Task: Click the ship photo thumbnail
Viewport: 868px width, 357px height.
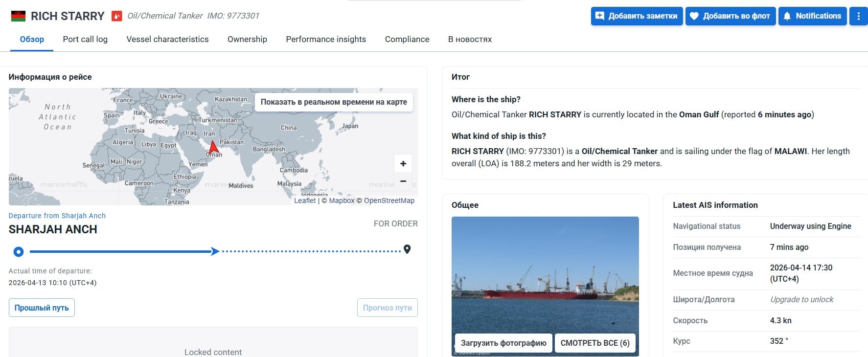Action: pos(545,274)
